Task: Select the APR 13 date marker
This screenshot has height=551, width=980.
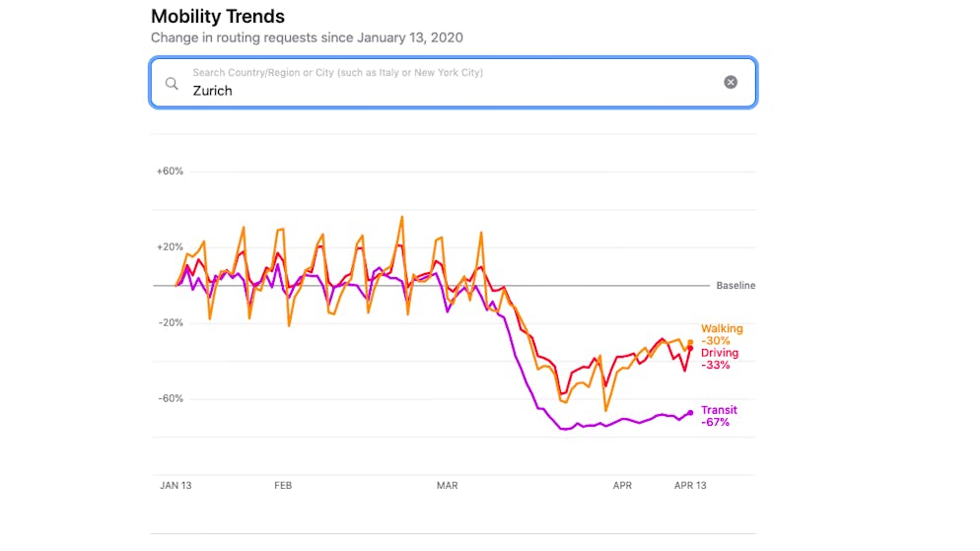Action: tap(690, 486)
